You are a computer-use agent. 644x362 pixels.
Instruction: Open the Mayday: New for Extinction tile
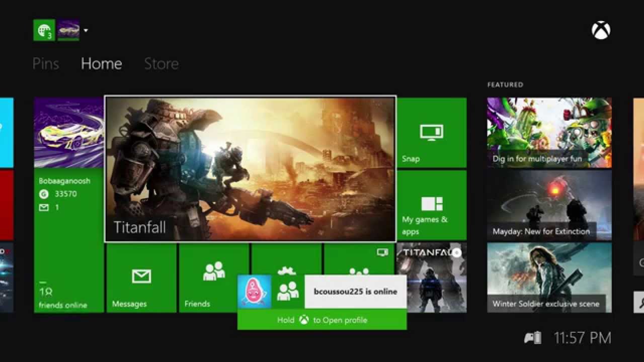click(549, 205)
